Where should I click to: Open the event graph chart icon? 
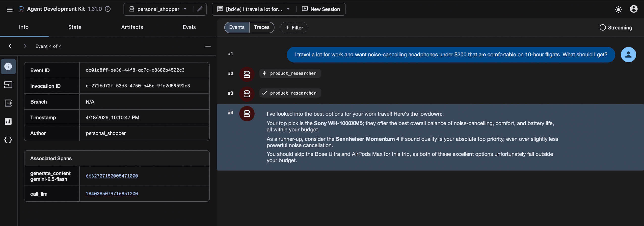pyautogui.click(x=8, y=121)
